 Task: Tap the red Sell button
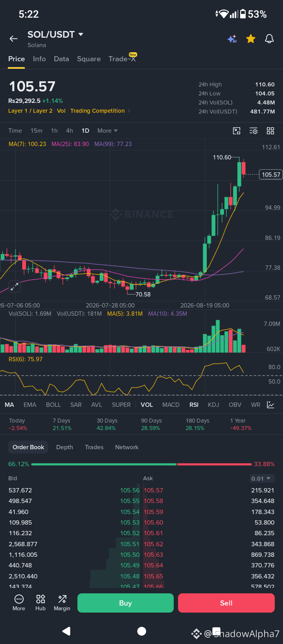(x=226, y=603)
